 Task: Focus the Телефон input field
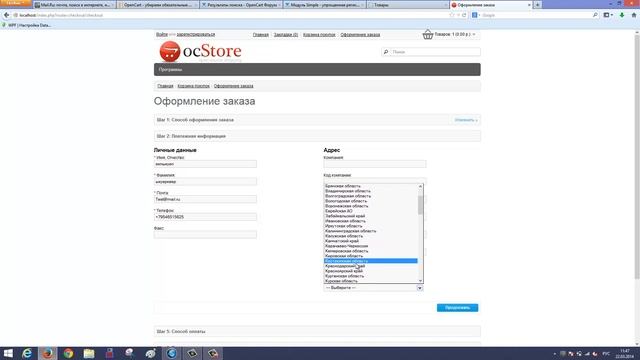(x=205, y=217)
